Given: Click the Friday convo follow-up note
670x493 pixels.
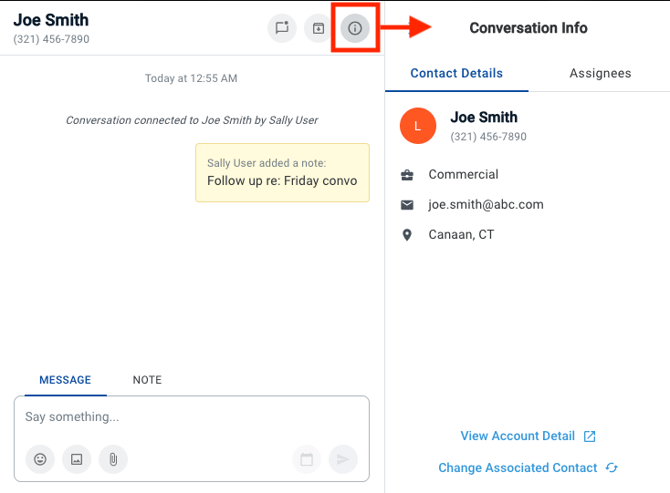Looking at the screenshot, I should [282, 173].
